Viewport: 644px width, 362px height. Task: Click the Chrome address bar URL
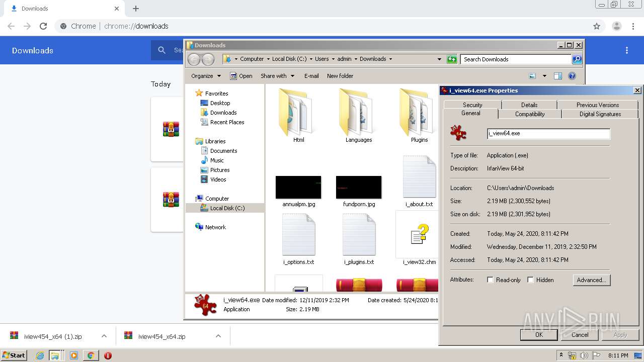click(136, 26)
